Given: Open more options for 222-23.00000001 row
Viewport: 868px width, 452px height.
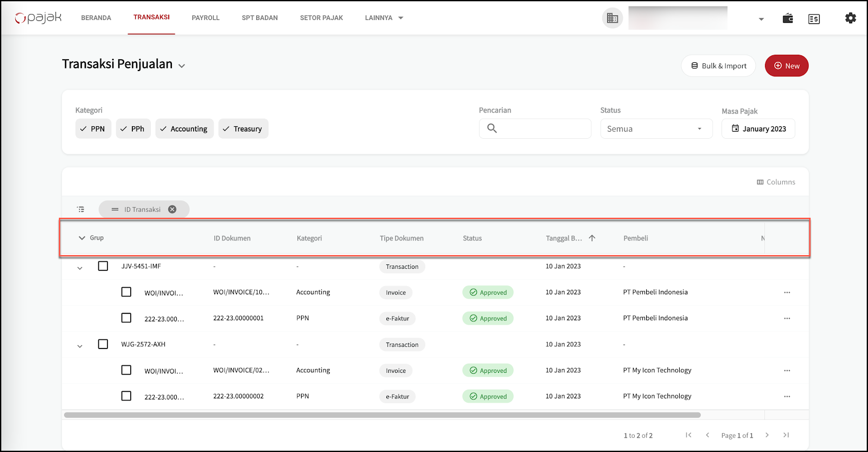Looking at the screenshot, I should 787,319.
